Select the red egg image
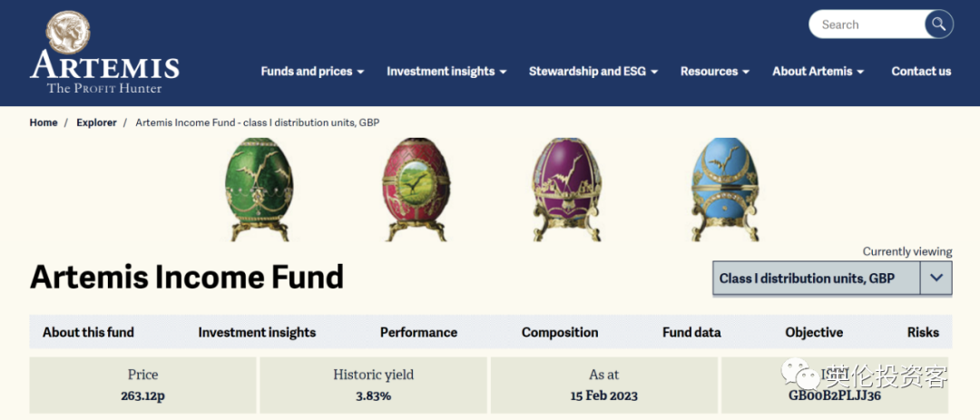Viewport: 980px width, 420px height. (416, 190)
